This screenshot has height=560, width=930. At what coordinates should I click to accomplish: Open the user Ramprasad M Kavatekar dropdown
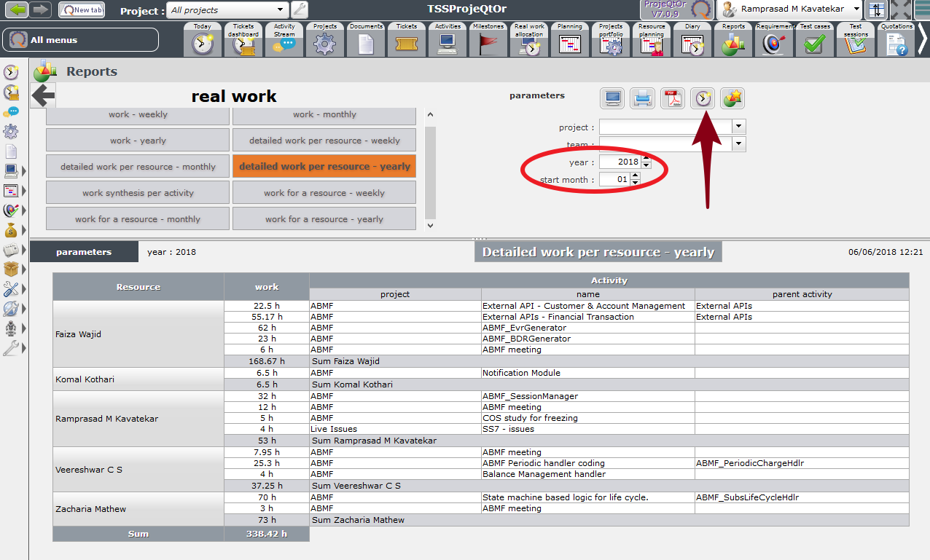(856, 9)
